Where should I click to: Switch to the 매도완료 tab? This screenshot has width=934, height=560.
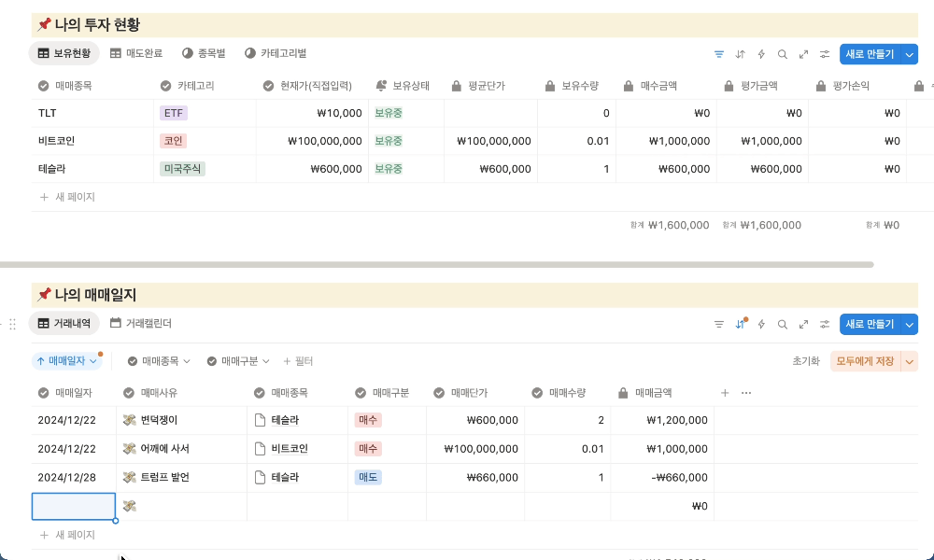[x=136, y=53]
